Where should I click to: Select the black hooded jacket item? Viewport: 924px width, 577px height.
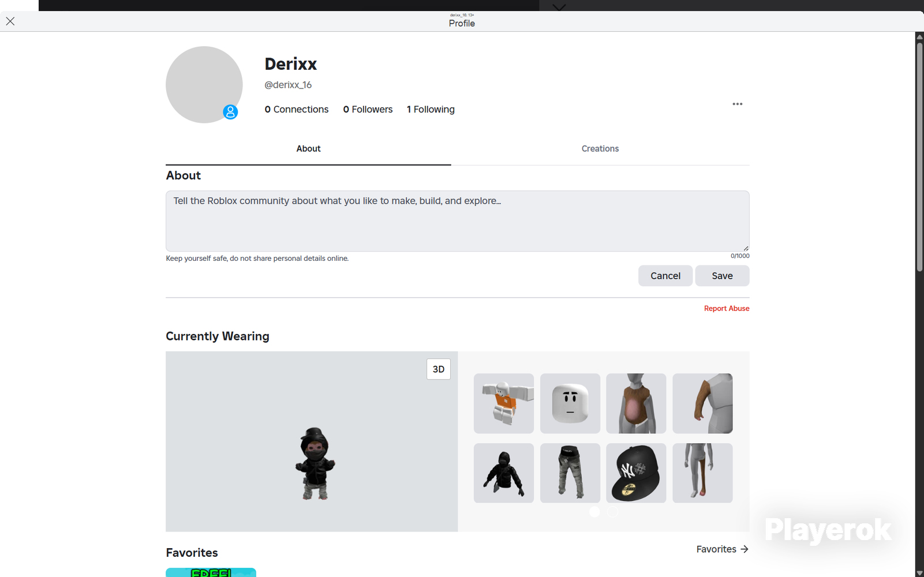pos(504,473)
